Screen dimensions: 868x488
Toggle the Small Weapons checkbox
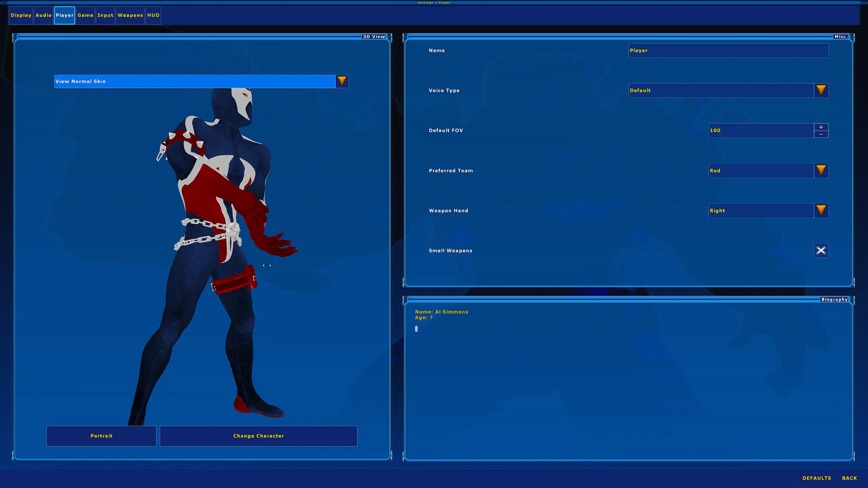click(821, 250)
